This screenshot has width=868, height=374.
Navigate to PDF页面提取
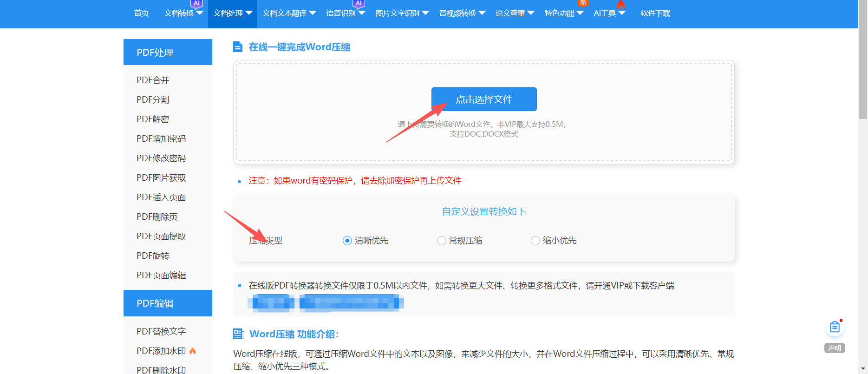161,236
